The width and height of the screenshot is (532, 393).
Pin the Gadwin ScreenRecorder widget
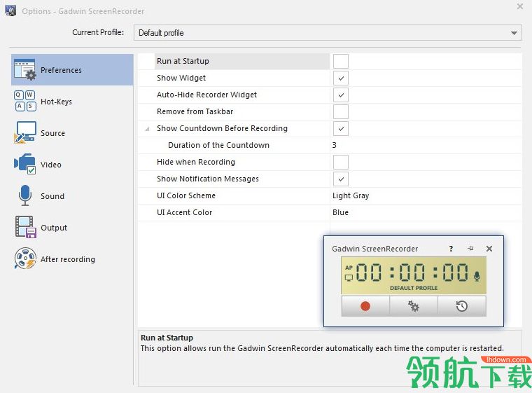(x=470, y=249)
